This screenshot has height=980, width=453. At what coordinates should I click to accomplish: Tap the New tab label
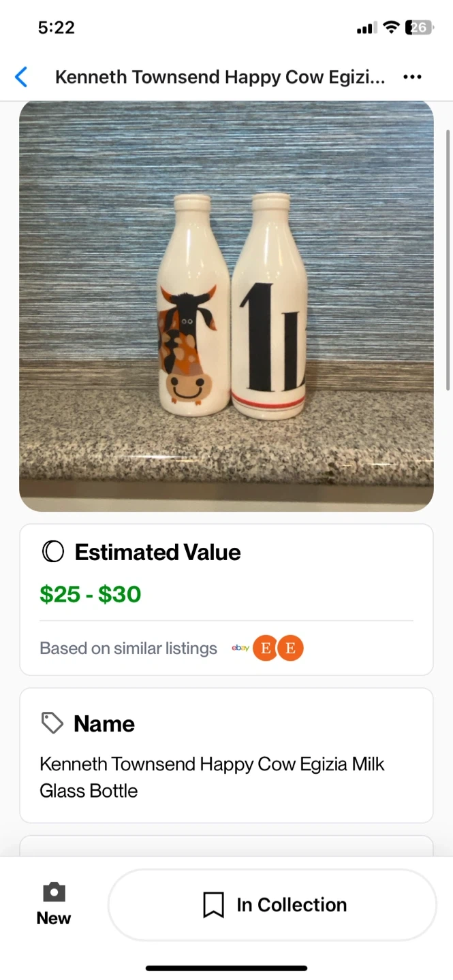point(54,918)
